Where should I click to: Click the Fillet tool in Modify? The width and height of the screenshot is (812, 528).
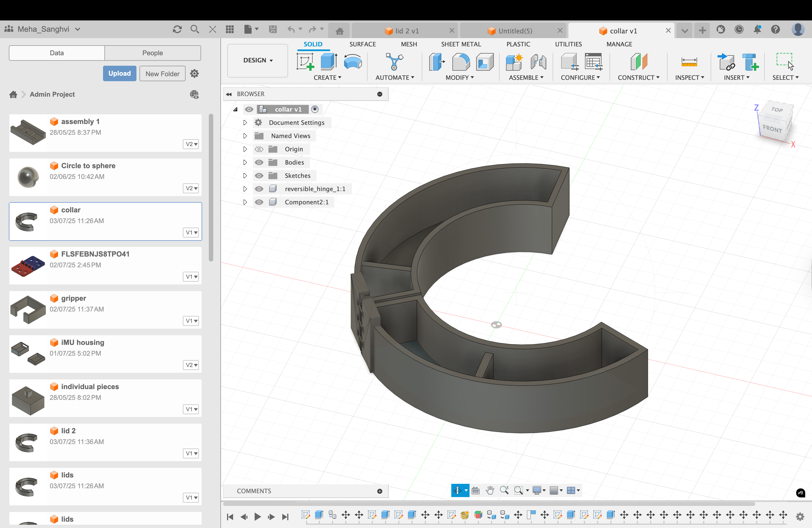461,62
